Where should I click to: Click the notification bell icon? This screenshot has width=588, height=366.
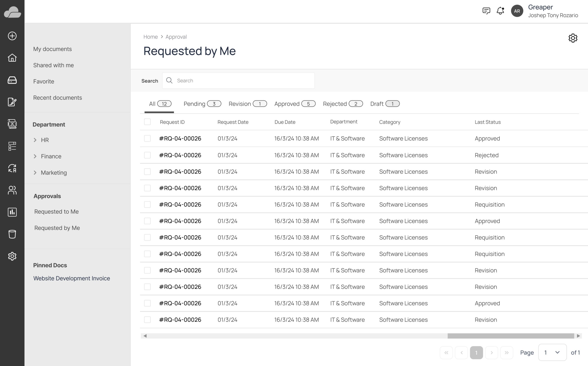(500, 11)
